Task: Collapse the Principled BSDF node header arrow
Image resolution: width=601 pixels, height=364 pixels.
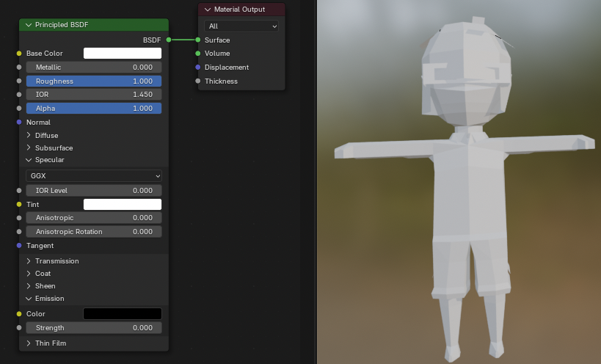Action: (x=29, y=25)
